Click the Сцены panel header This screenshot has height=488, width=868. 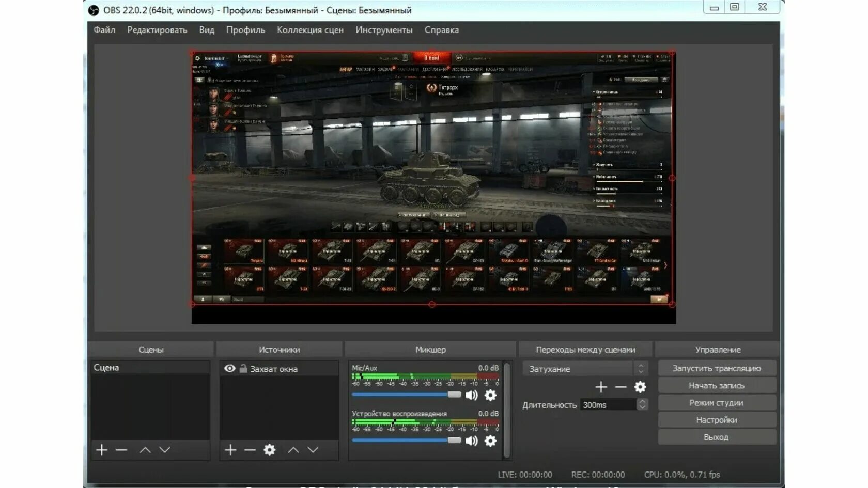pyautogui.click(x=151, y=350)
